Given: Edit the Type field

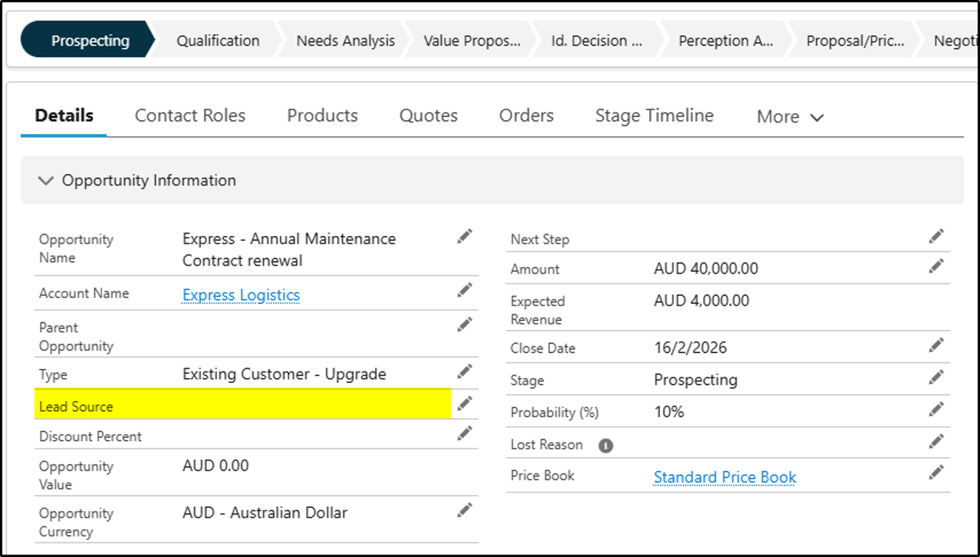Looking at the screenshot, I should point(465,372).
